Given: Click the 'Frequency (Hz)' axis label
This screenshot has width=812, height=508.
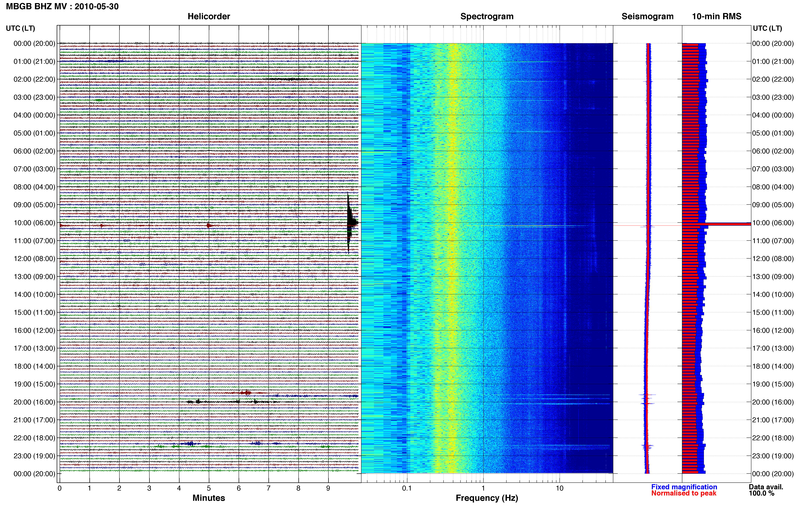Looking at the screenshot, I should (487, 498).
